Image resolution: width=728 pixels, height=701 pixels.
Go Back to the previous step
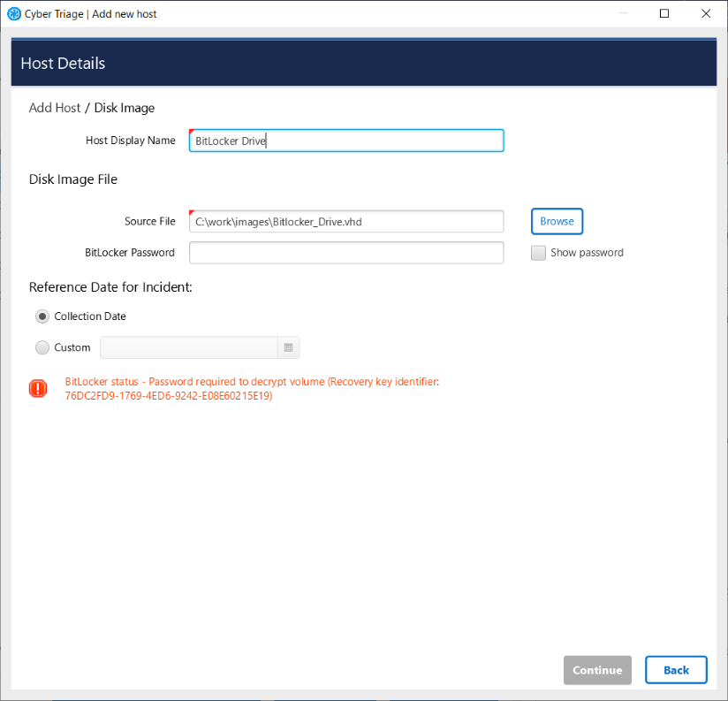click(676, 670)
